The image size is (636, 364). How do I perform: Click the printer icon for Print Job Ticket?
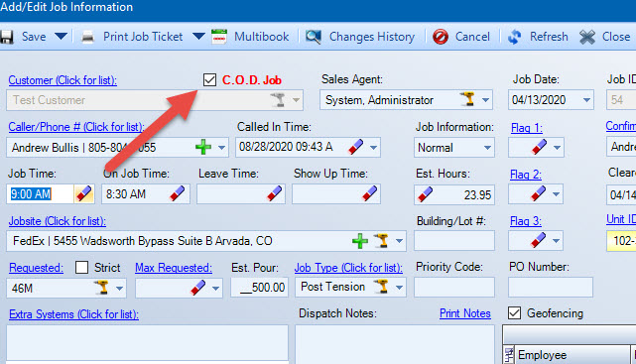click(88, 37)
